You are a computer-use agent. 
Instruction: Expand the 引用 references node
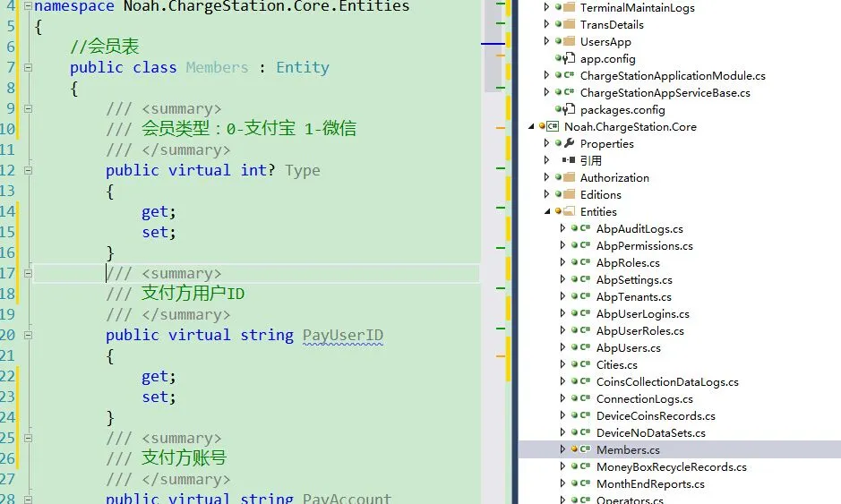[546, 160]
